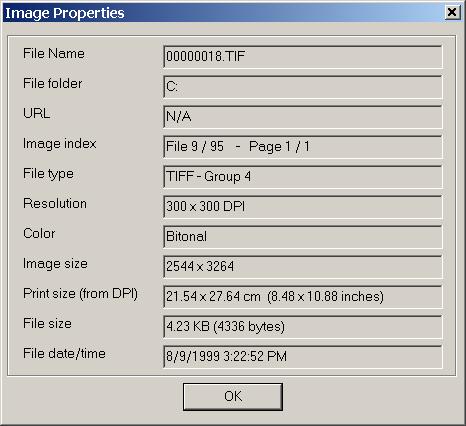
Task: Click the Print size (from DPI) label
Action: tap(80, 294)
